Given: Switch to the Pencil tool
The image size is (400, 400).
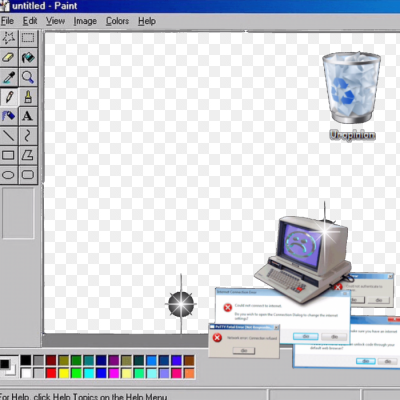Looking at the screenshot, I should pos(9,97).
